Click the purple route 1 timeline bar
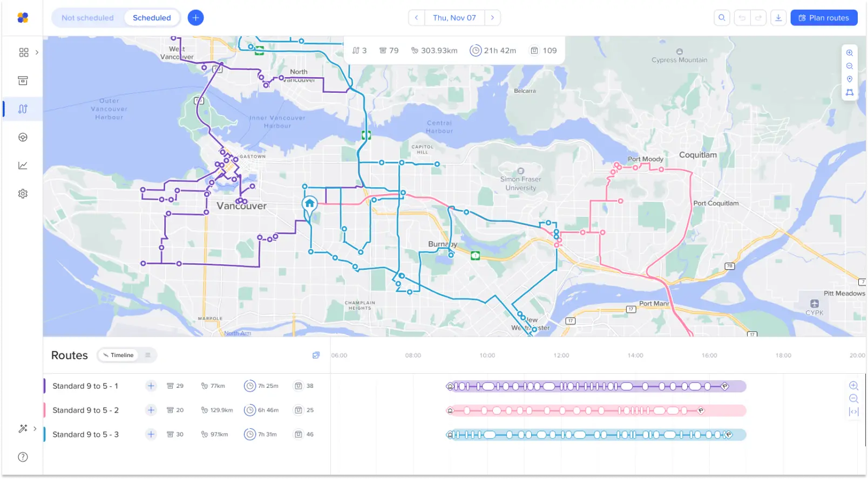This screenshot has height=479, width=868. point(596,386)
